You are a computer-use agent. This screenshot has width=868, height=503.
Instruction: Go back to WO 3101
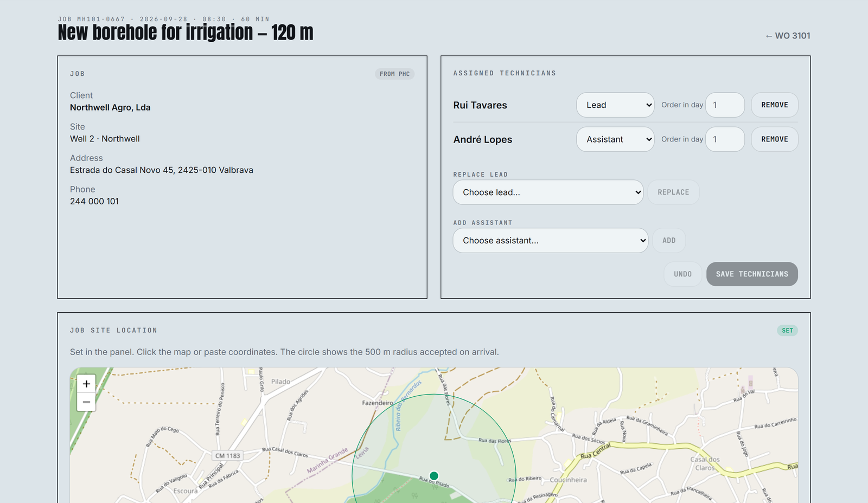[788, 36]
